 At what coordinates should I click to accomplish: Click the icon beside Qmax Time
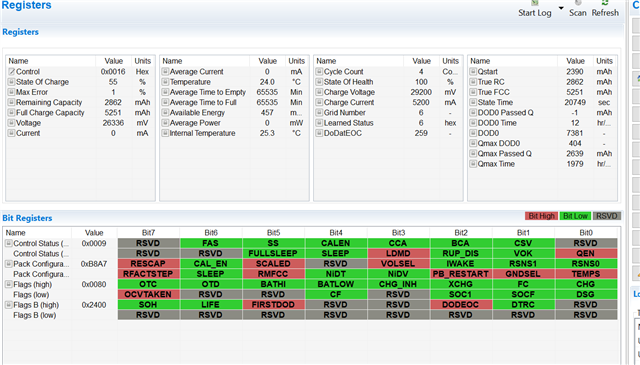[x=473, y=163]
